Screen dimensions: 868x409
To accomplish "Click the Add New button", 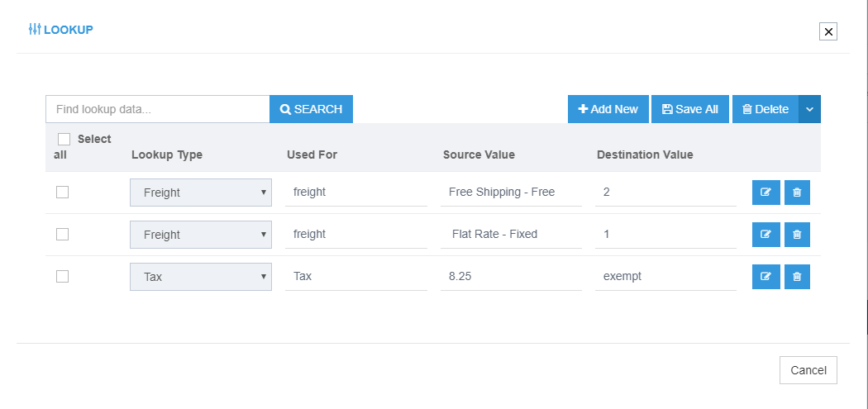I will [x=608, y=109].
